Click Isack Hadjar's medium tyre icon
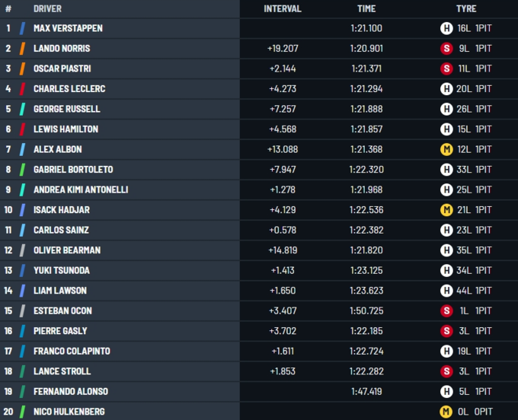 (x=446, y=210)
